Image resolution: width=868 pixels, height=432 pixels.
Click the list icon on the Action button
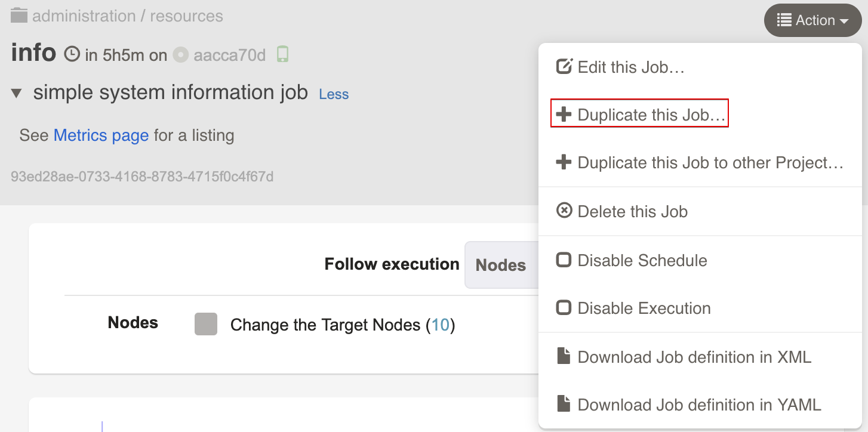tap(784, 19)
